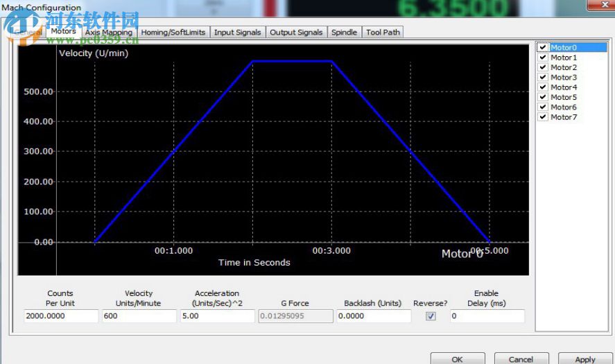Viewport: 615px width, 364px height.
Task: Toggle the Motor1 checkbox
Action: point(543,58)
